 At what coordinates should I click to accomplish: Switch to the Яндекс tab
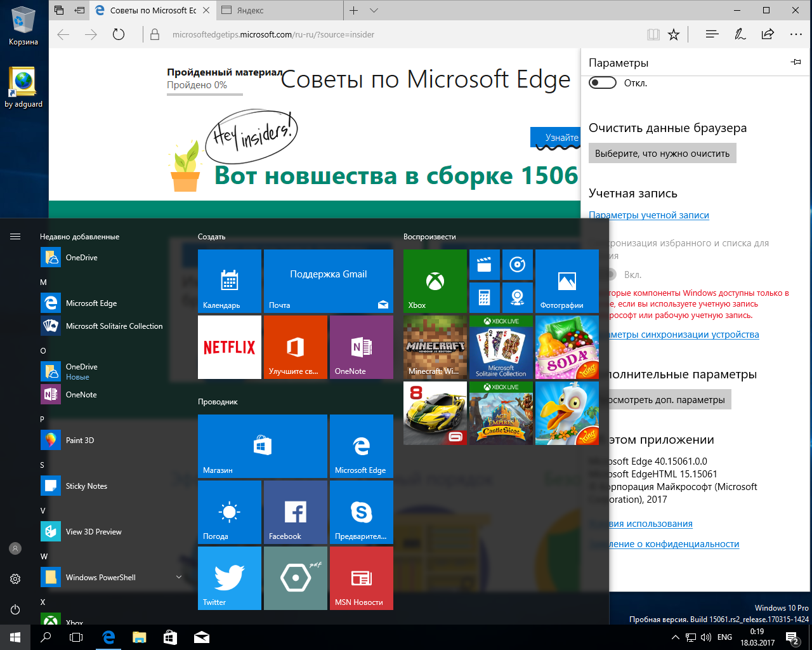pos(279,10)
